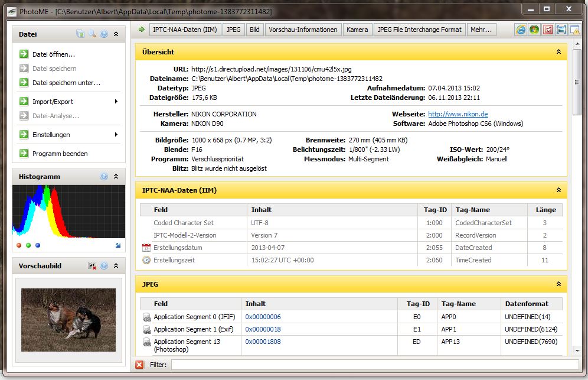Screen dimensions: 588x380
Task: Open the Mehr… tab list
Action: click(x=481, y=30)
